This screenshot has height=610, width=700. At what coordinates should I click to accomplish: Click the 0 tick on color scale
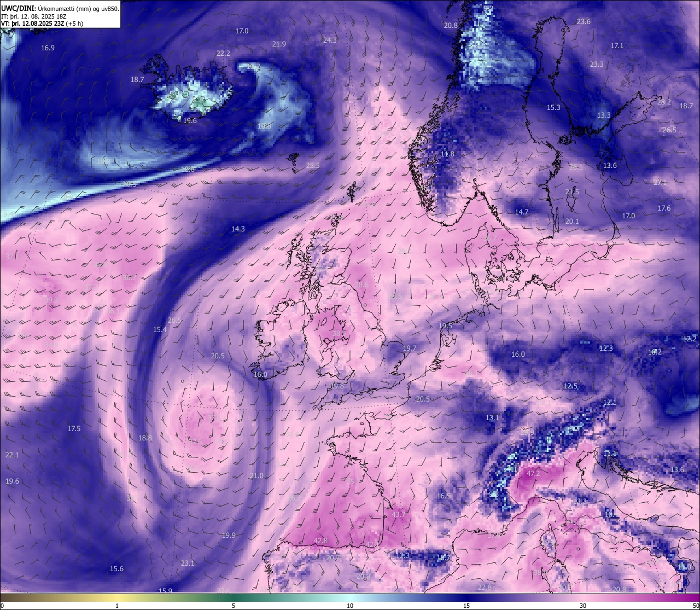pyautogui.click(x=2, y=606)
